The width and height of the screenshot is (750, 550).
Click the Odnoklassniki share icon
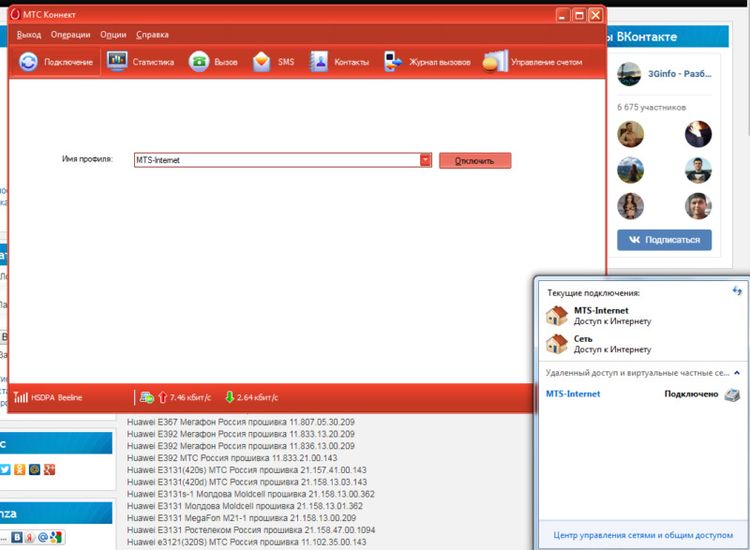[20, 470]
